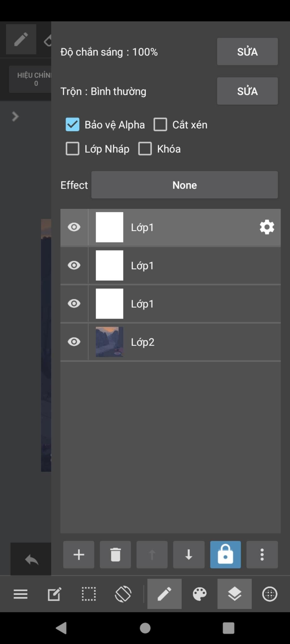Expand side panel with chevron arrow
The height and width of the screenshot is (644, 290).
point(15,116)
